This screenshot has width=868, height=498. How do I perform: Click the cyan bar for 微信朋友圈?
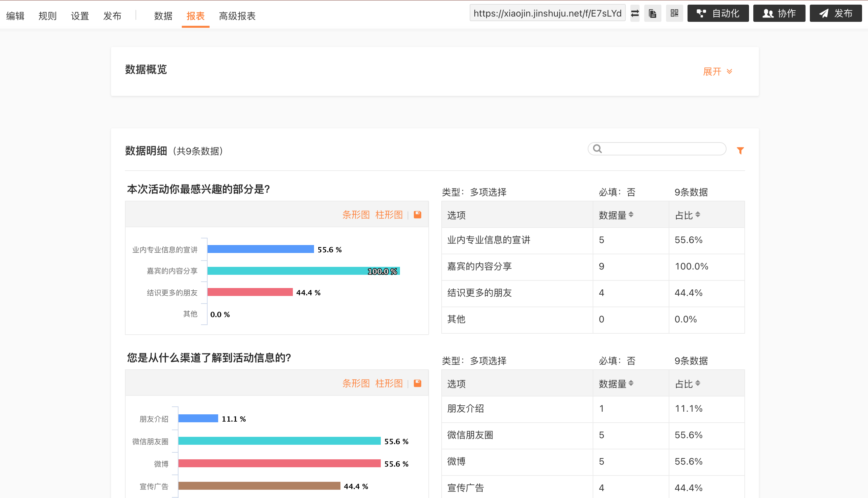(279, 441)
